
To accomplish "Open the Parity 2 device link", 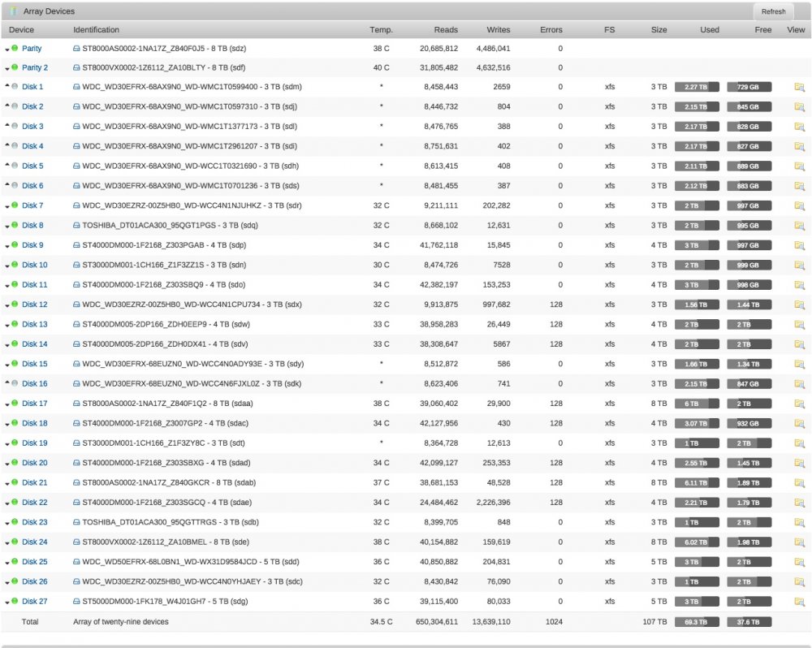I will click(x=35, y=67).
